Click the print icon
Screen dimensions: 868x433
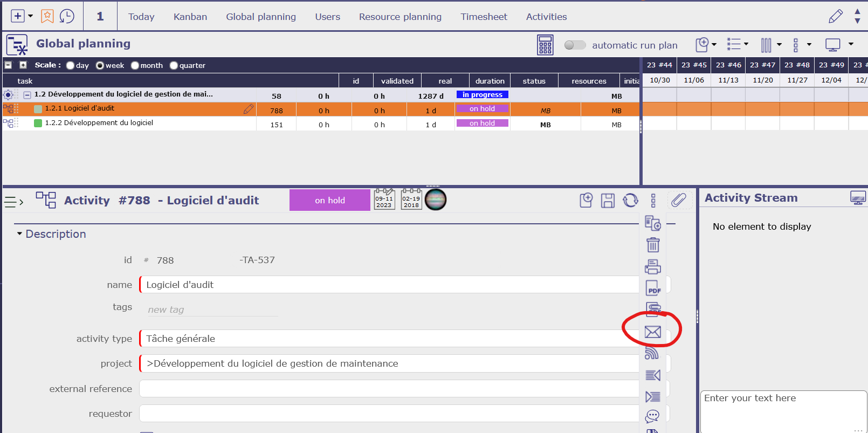coord(652,267)
